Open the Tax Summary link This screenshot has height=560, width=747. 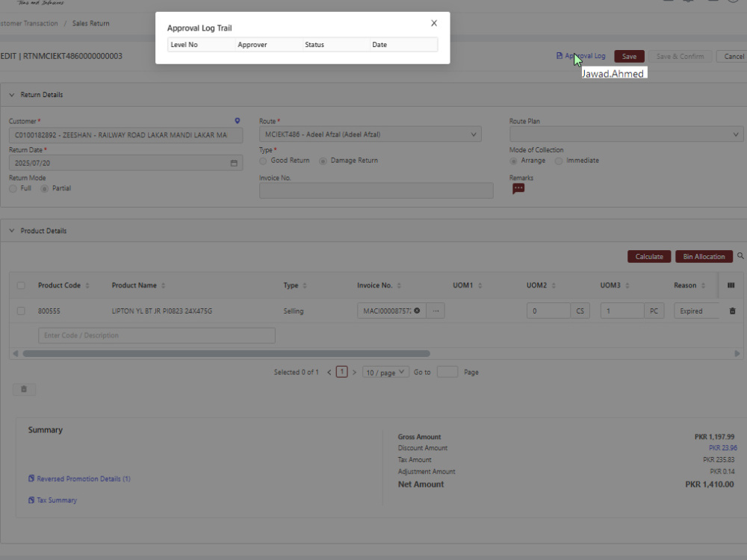52,500
